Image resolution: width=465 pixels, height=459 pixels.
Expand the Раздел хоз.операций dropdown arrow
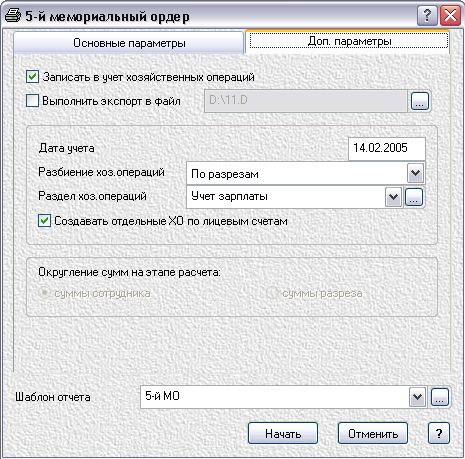click(x=393, y=197)
